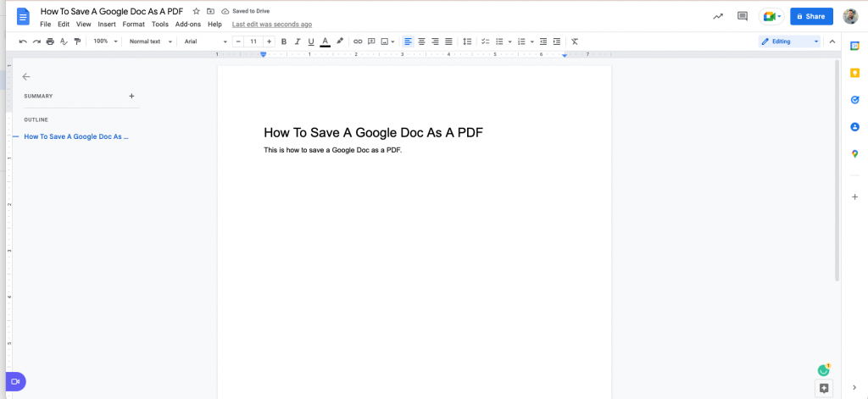The width and height of the screenshot is (868, 399).
Task: Open the activity dashboard trend icon
Action: [718, 17]
